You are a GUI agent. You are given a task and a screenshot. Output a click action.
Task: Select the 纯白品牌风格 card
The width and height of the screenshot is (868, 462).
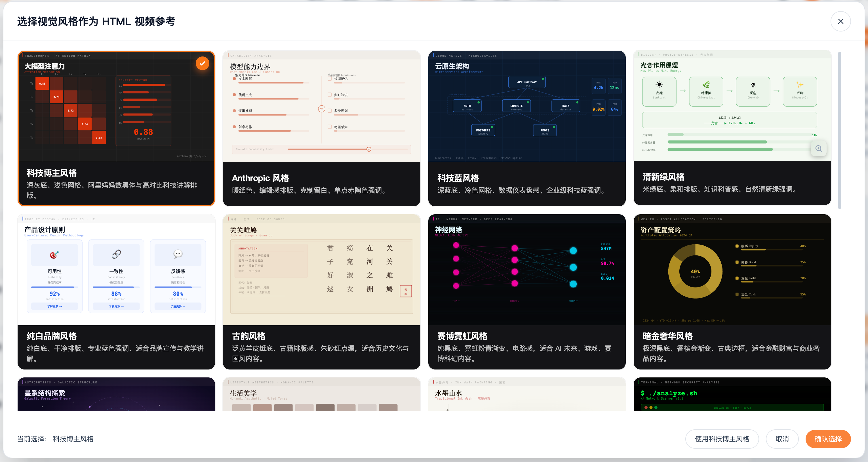tap(116, 291)
